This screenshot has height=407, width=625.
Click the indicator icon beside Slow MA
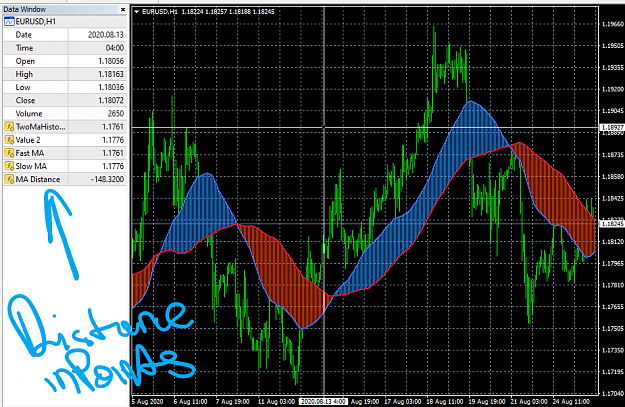pyautogui.click(x=9, y=166)
